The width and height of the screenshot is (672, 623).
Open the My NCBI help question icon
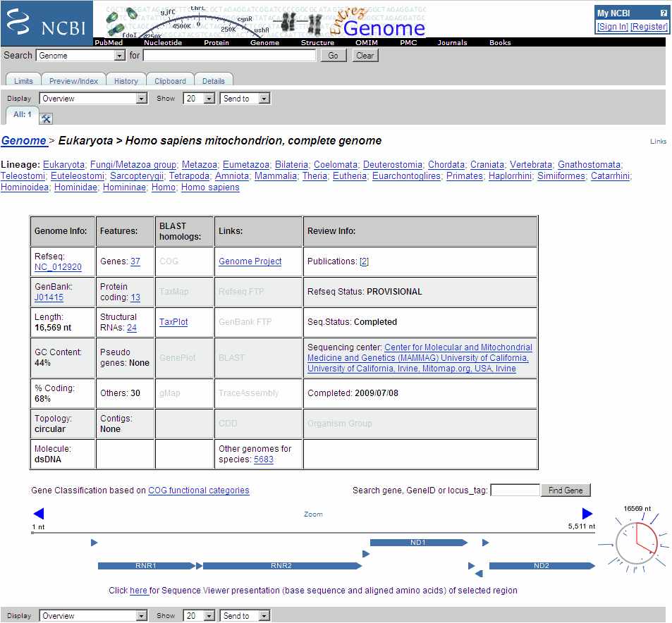(x=664, y=13)
